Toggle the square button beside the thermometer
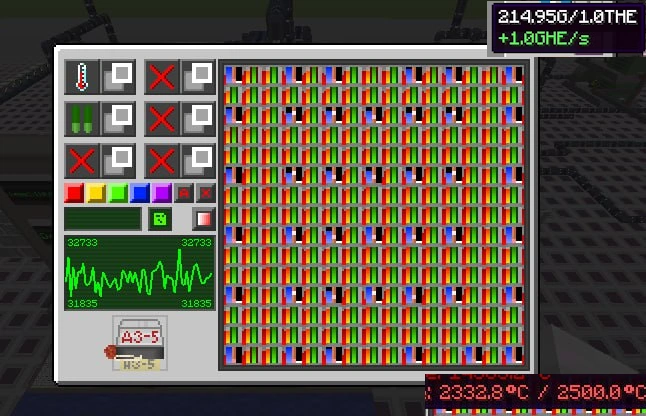Image resolution: width=646 pixels, height=416 pixels. click(x=119, y=77)
